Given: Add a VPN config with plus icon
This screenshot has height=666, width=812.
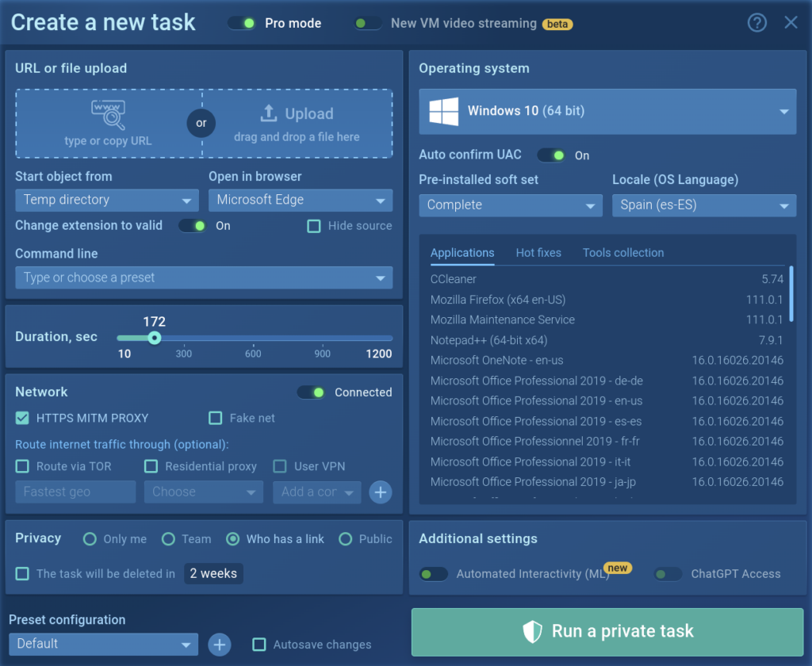Looking at the screenshot, I should [x=381, y=492].
